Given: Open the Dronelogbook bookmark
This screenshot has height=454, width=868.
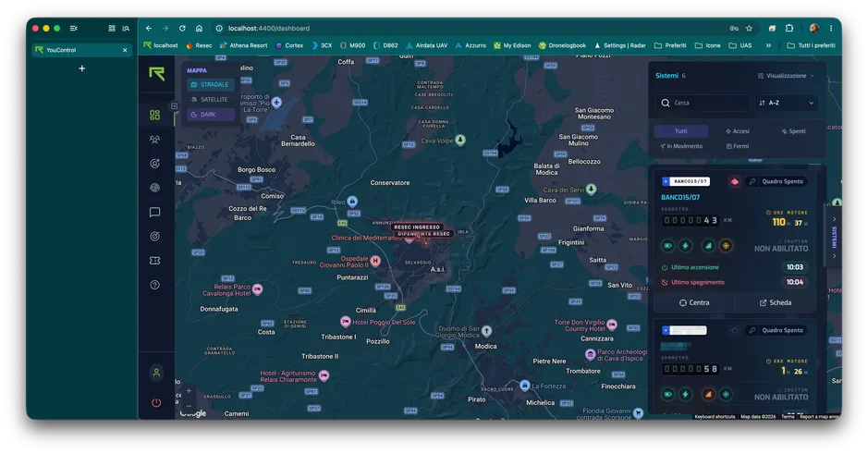Looking at the screenshot, I should pos(562,45).
